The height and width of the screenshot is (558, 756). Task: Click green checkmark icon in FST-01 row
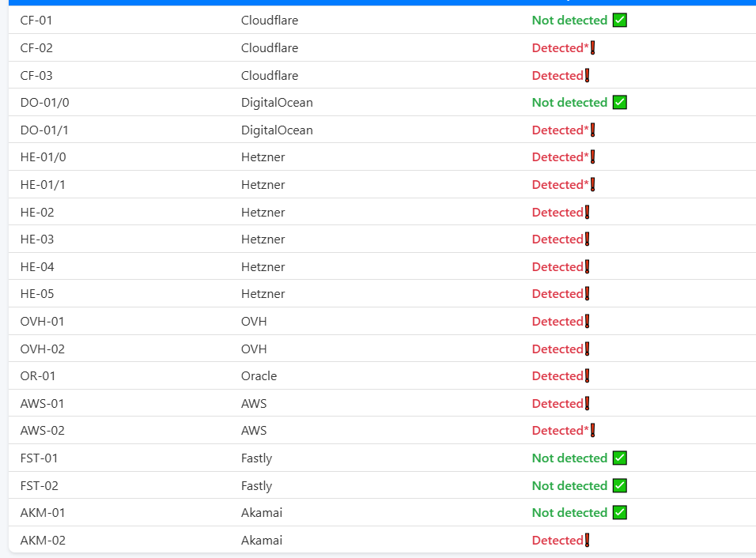click(620, 458)
